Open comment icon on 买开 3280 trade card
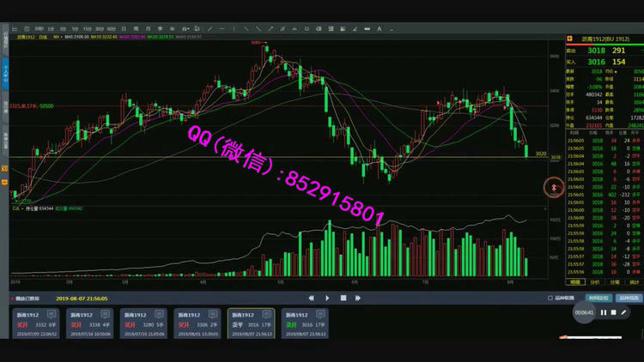The height and width of the screenshot is (362, 644). click(161, 315)
